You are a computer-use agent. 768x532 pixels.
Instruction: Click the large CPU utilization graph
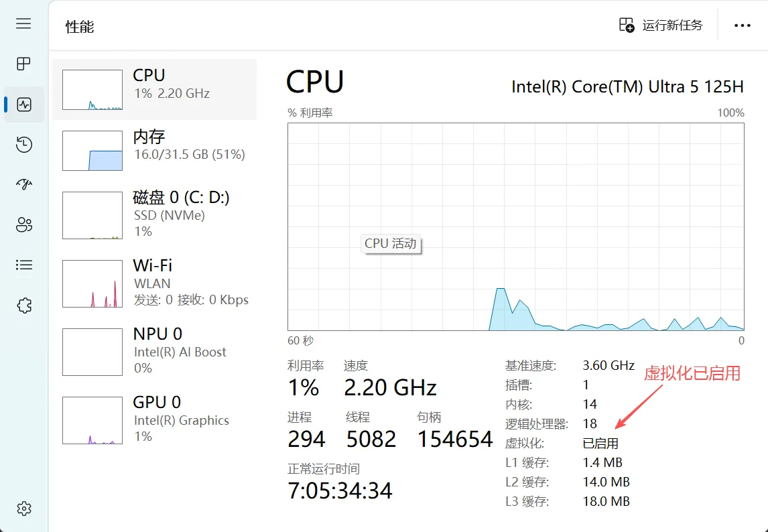coord(515,228)
